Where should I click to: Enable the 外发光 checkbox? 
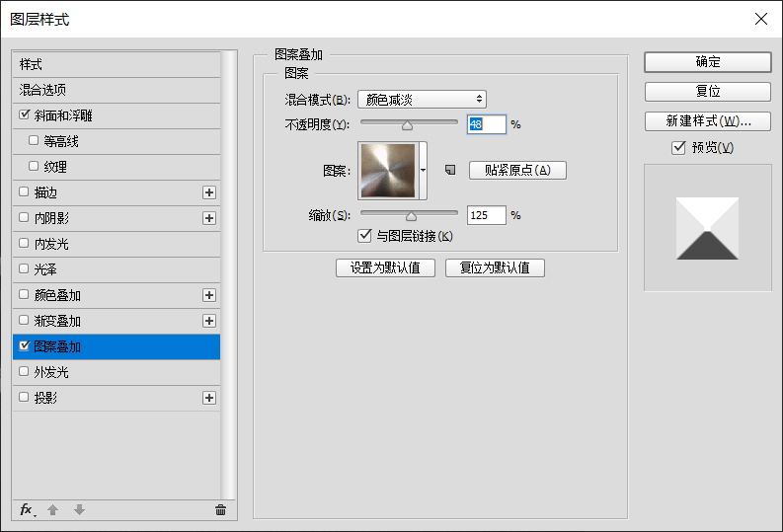(x=24, y=371)
